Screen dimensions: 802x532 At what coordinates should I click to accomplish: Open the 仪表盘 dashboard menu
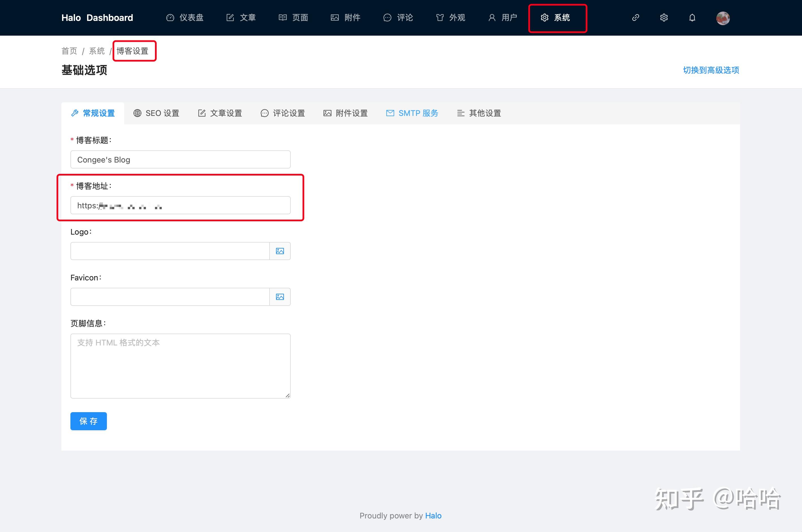(x=185, y=18)
